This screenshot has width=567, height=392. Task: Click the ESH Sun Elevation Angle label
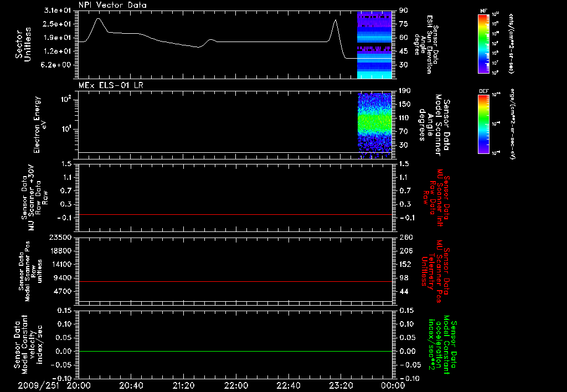426,44
